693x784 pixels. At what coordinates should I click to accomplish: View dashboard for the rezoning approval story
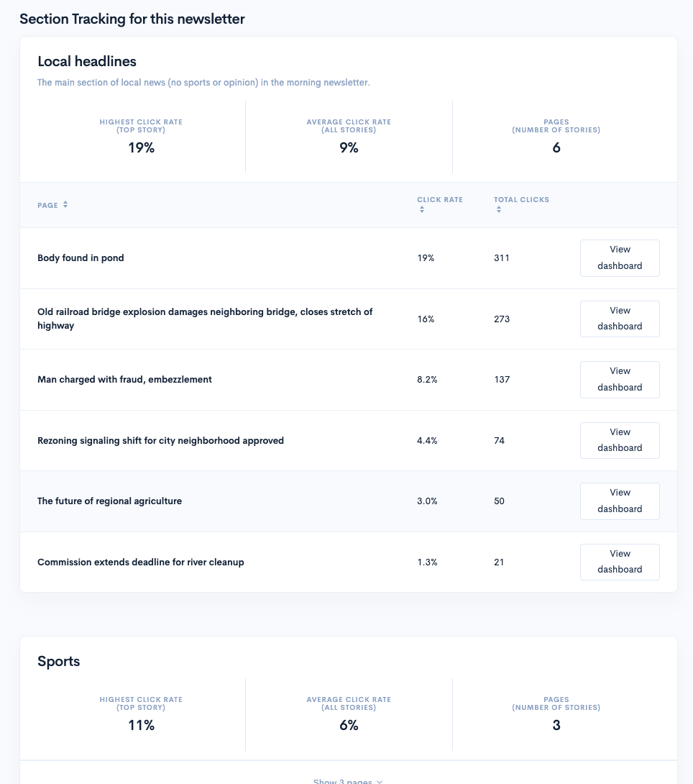pyautogui.click(x=620, y=440)
